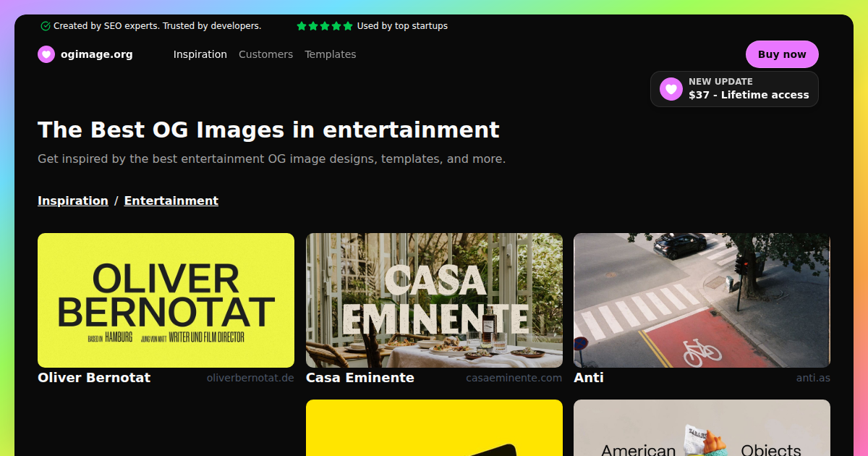Go to Inspiration breadcrumb link
Viewport: 868px width, 456px height.
(73, 200)
